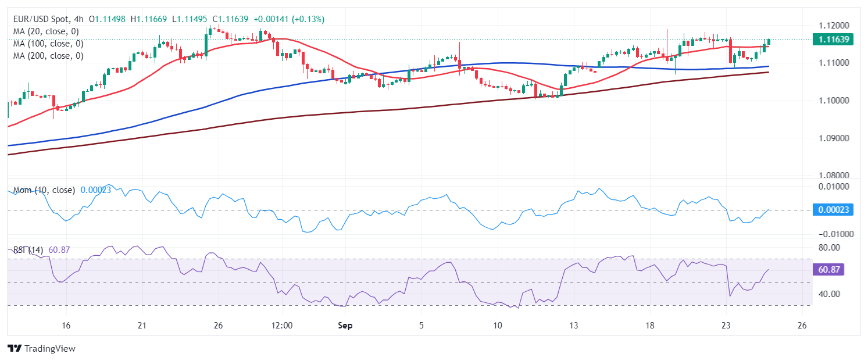Click the MA (200, close, 0) legend

48,56
